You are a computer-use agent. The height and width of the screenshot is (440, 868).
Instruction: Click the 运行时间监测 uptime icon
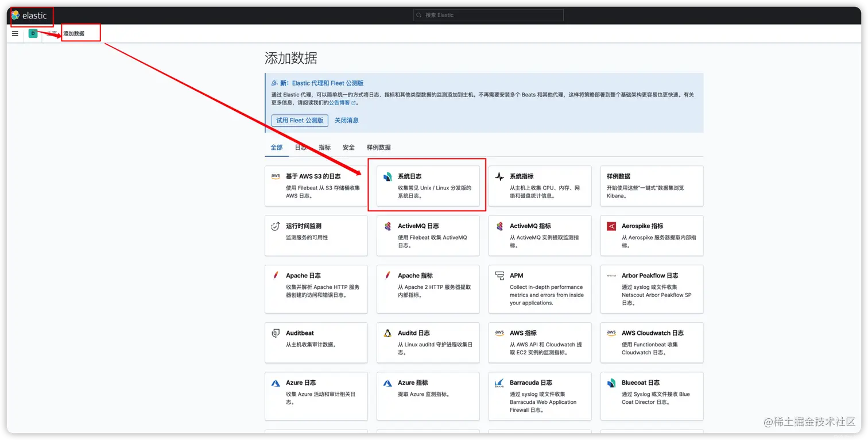[x=276, y=226]
